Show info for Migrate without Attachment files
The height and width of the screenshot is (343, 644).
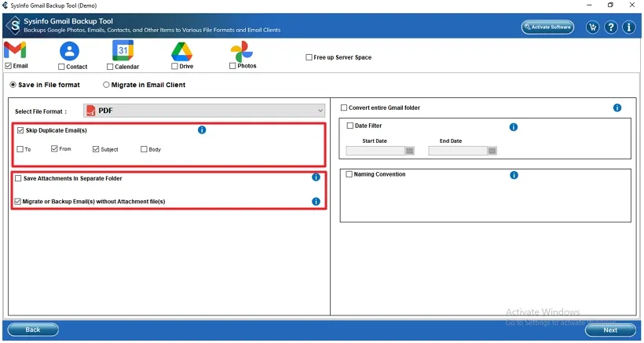(316, 202)
